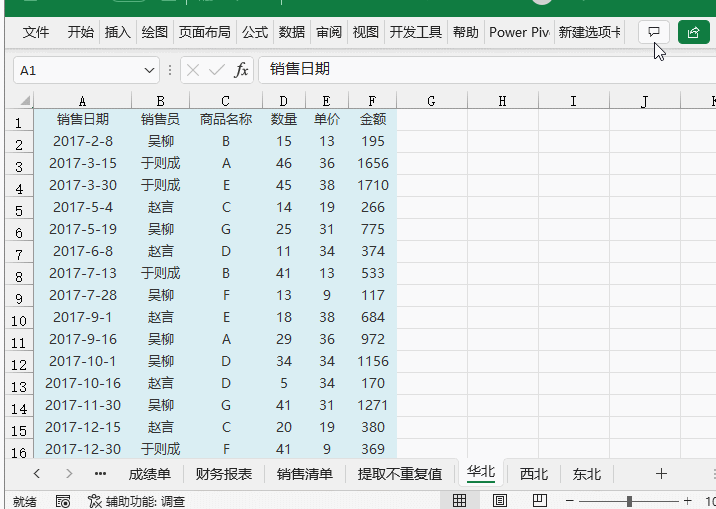Click the Select All corner triangle
Viewport: 716px width, 509px height.
pos(25,100)
